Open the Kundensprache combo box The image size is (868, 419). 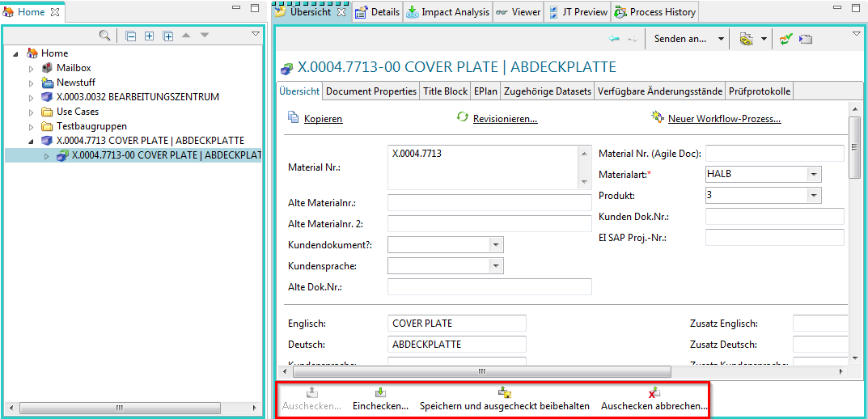[x=495, y=265]
